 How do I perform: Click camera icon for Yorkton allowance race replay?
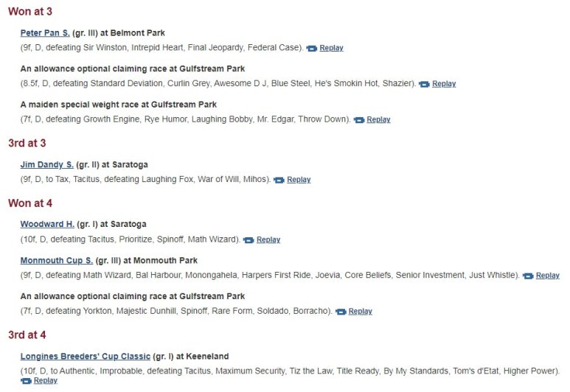click(341, 312)
